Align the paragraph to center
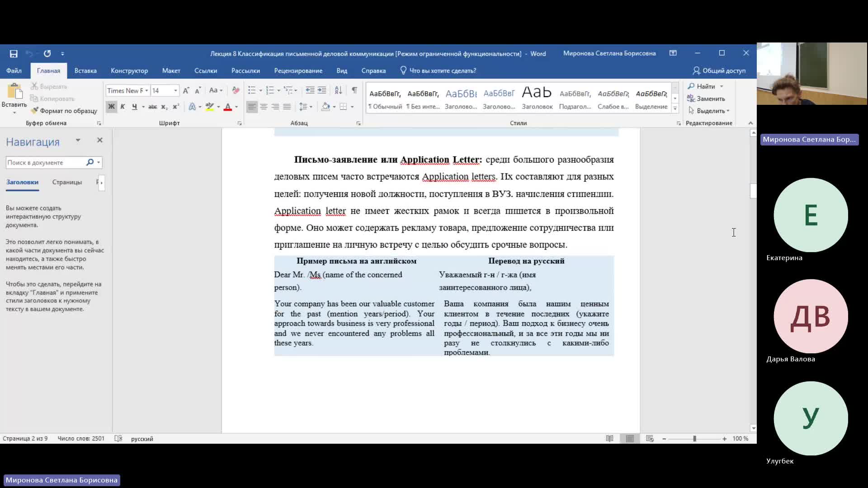Image resolution: width=868 pixels, height=488 pixels. (x=264, y=107)
